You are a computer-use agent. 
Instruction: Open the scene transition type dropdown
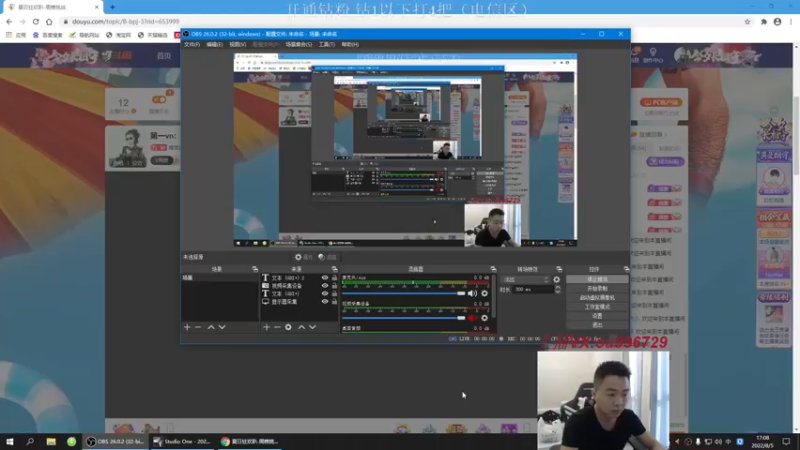[x=526, y=280]
